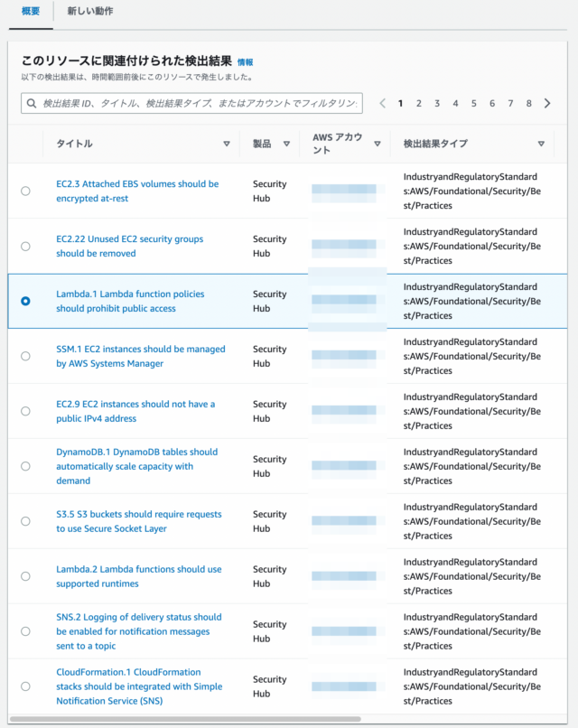Select the DynamoDB.1 auto scale finding
578x728 pixels.
tap(25, 466)
